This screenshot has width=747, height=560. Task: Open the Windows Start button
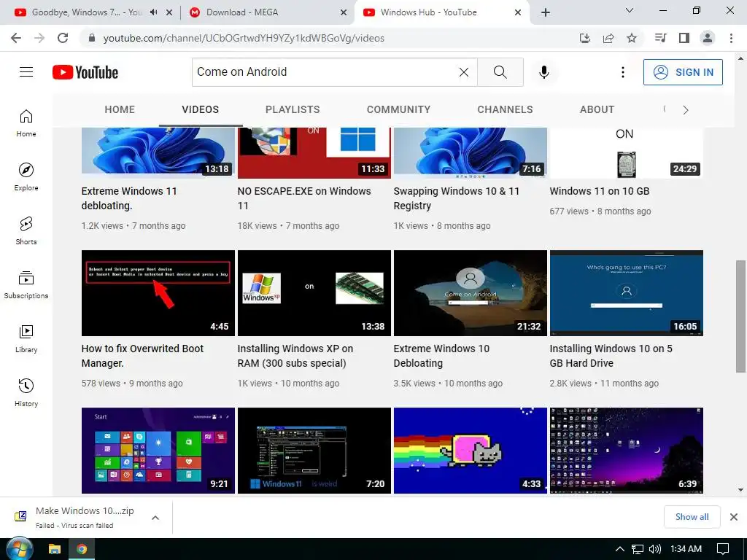(19, 548)
